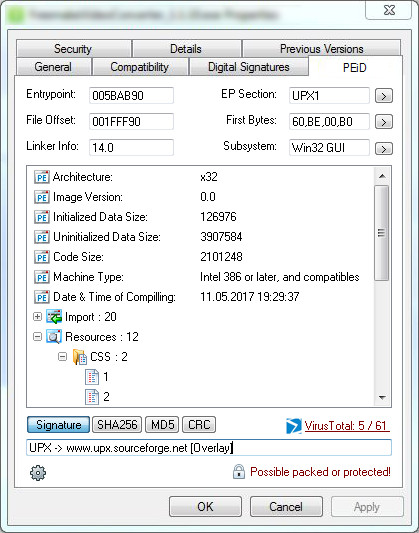Click the PE icon beside Machine Type
This screenshot has height=533, width=419.
pyautogui.click(x=42, y=277)
